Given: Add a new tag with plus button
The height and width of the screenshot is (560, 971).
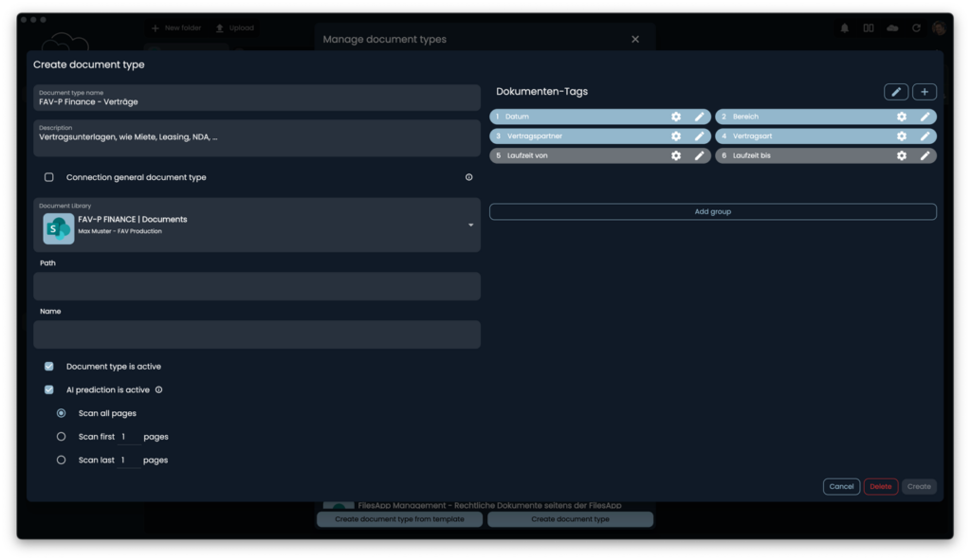Looking at the screenshot, I should tap(925, 92).
